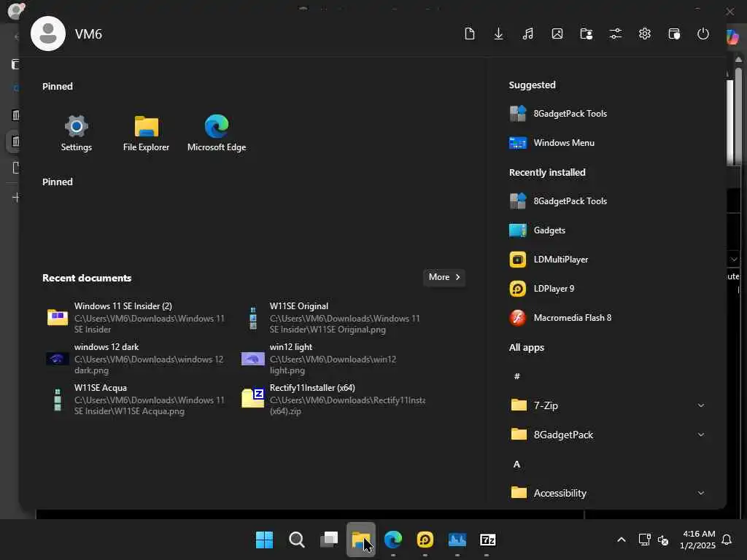Open Task View on the taskbar

point(329,540)
